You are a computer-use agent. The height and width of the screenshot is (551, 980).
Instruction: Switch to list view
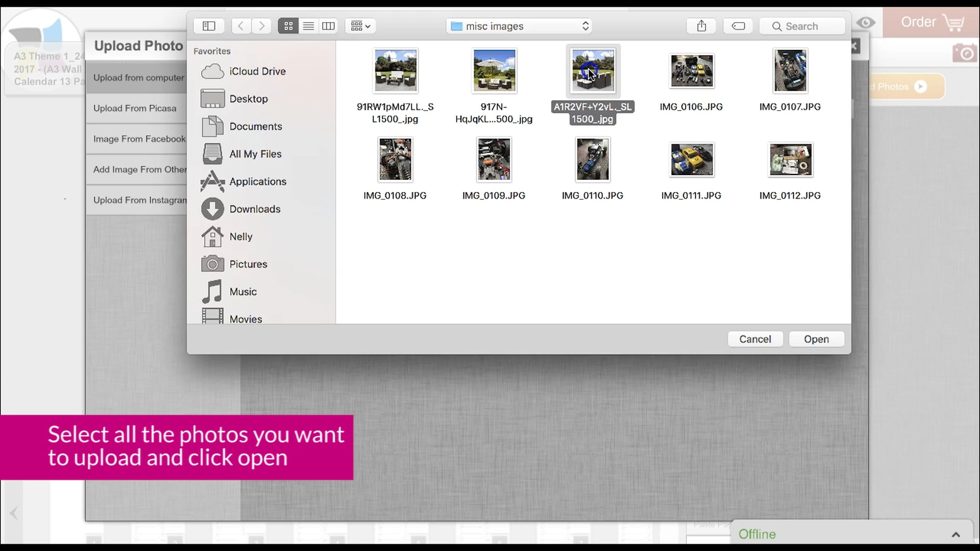[x=308, y=26]
